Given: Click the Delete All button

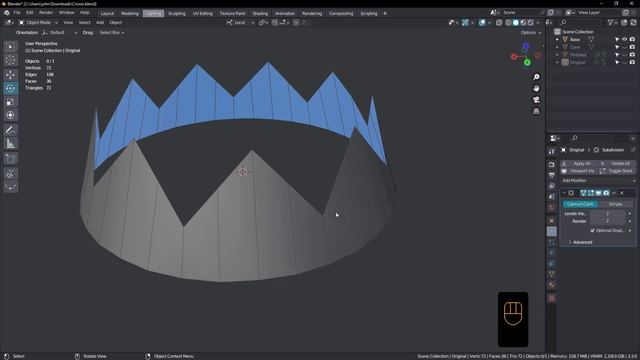Looking at the screenshot, I should point(617,163).
